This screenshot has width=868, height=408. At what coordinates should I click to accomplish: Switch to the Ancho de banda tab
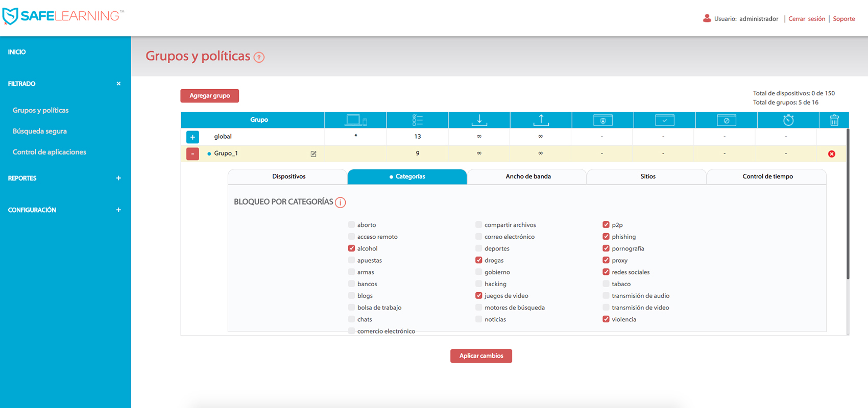click(528, 176)
